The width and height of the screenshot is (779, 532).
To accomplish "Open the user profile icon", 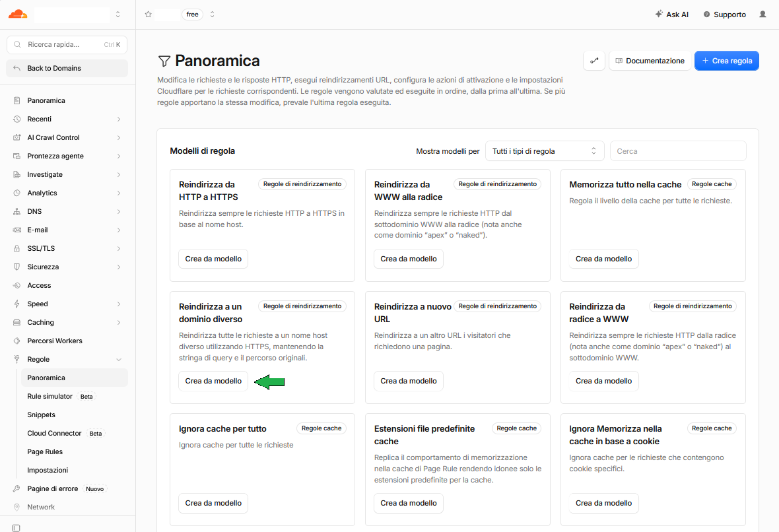I will point(762,15).
